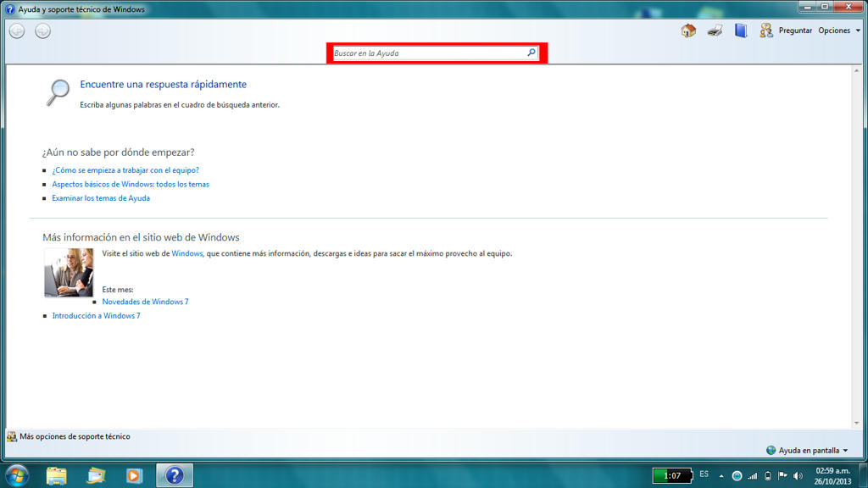Open Examinar los temas de Ayuda link
The image size is (868, 488).
pos(101,198)
